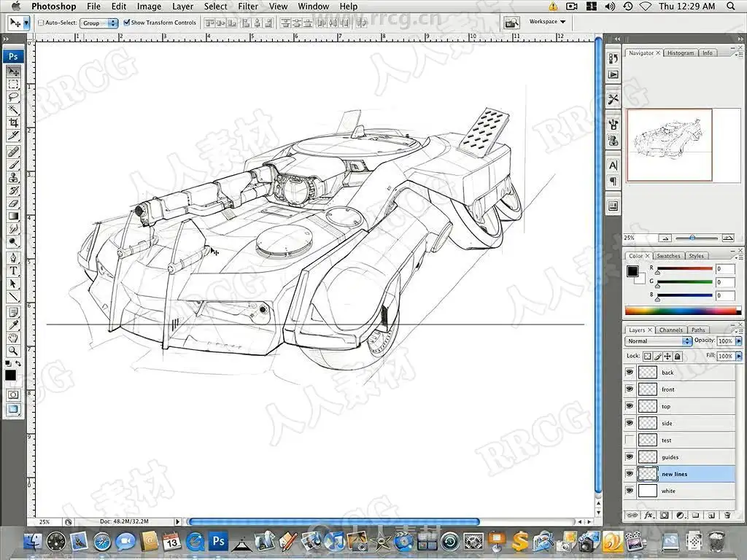Open the Filter menu

point(248,7)
